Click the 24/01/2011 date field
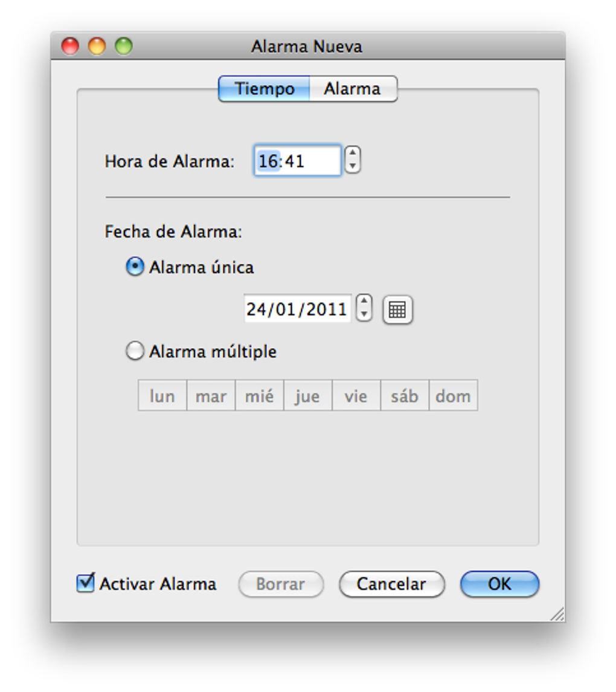Image resolution: width=616 pixels, height=692 pixels. click(x=297, y=309)
